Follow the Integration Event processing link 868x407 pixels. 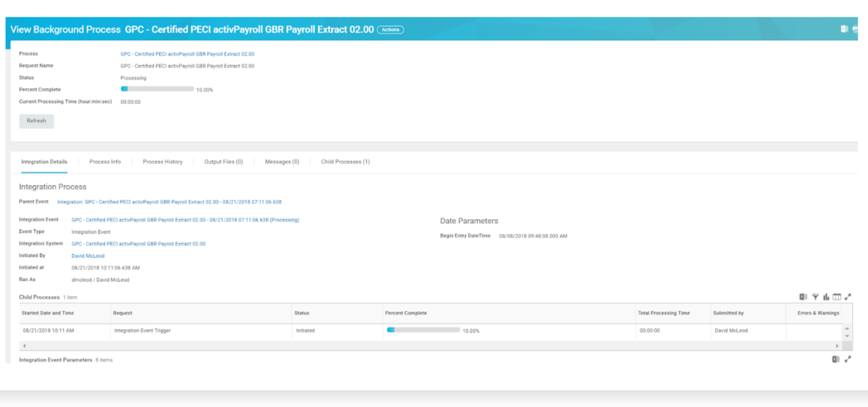tap(186, 220)
